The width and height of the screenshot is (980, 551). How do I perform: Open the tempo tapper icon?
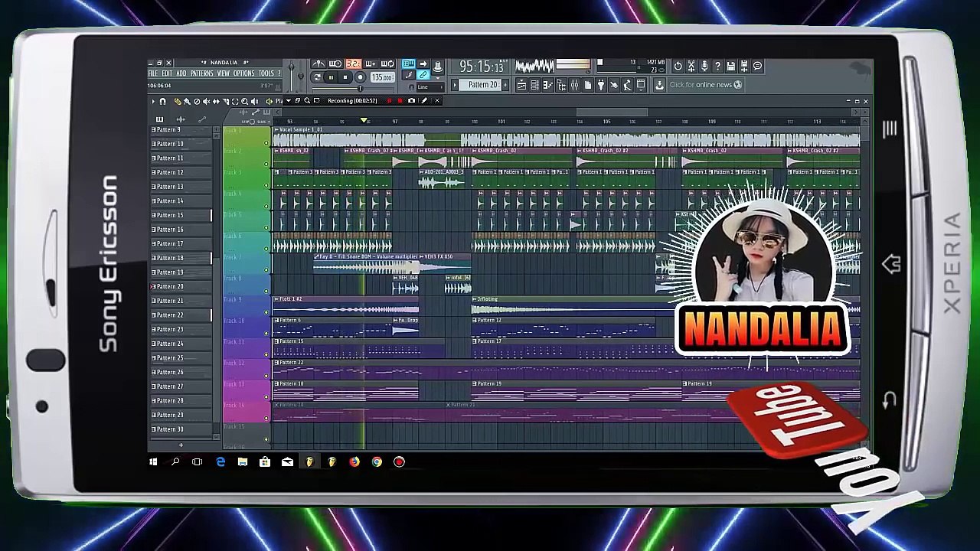(x=613, y=85)
